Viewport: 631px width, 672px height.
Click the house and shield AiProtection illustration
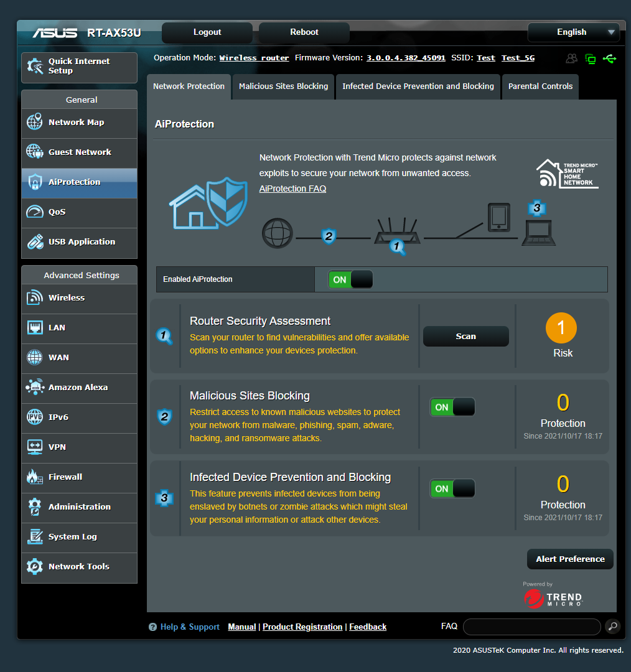tap(208, 203)
